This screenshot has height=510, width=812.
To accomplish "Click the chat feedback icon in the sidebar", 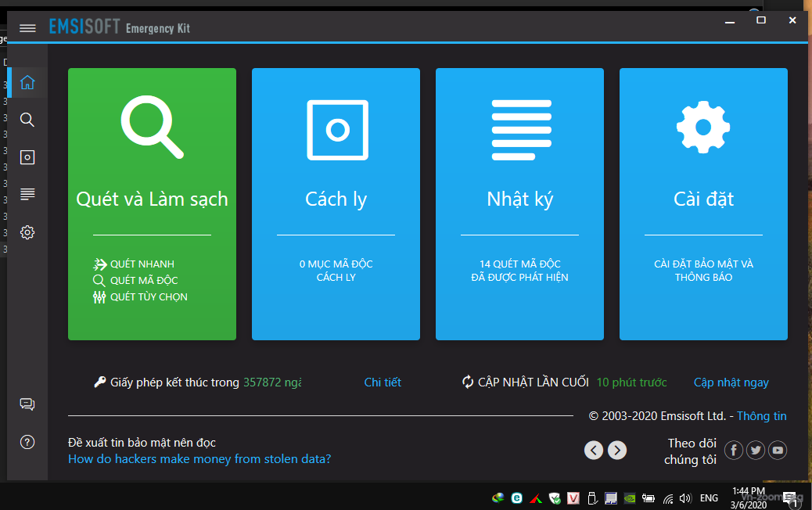I will [27, 404].
